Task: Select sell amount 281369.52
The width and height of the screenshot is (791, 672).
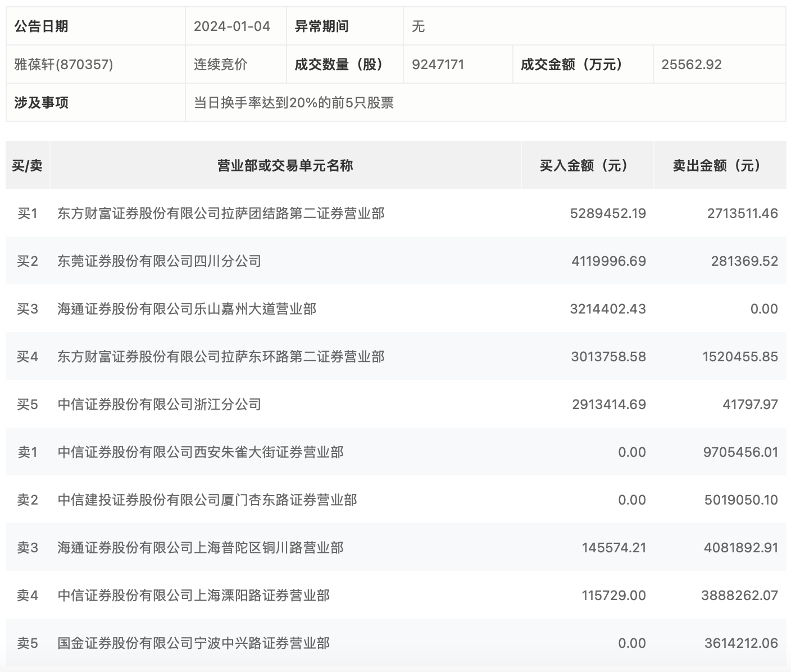Action: click(744, 261)
